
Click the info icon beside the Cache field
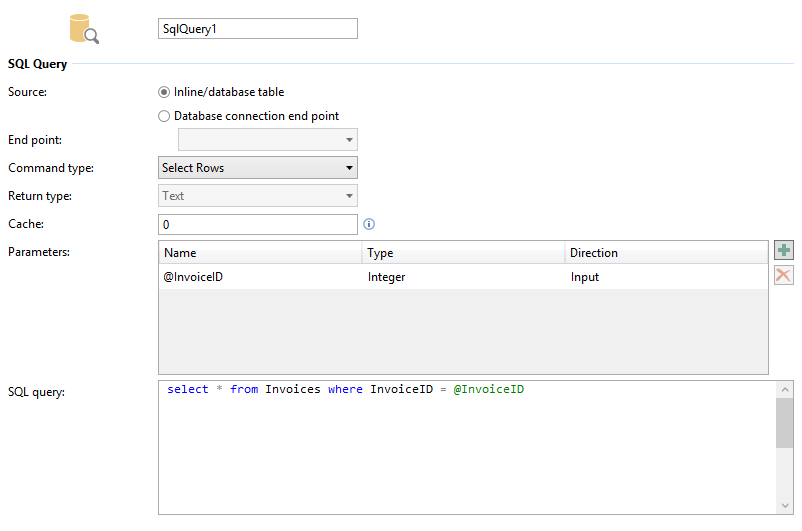pyautogui.click(x=369, y=224)
